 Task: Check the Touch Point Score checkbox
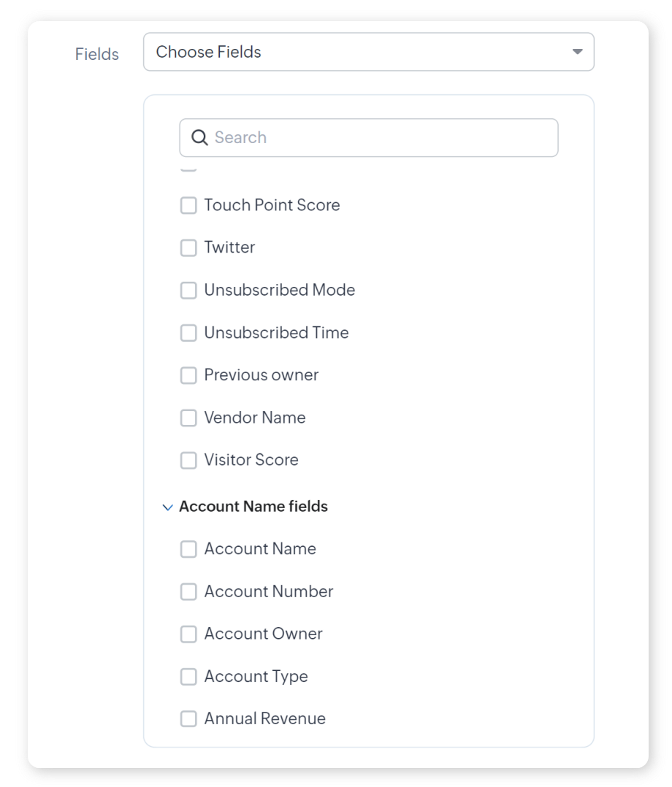tap(188, 205)
